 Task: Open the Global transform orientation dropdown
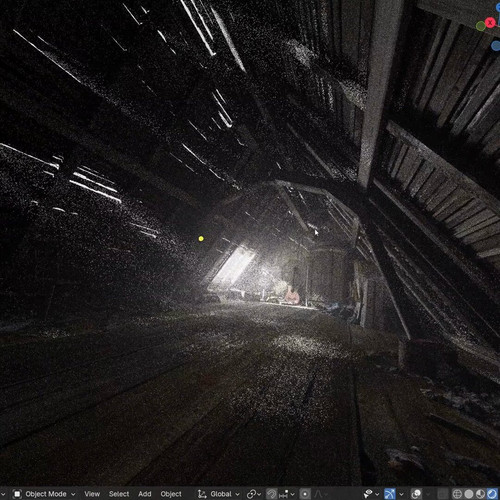click(218, 494)
